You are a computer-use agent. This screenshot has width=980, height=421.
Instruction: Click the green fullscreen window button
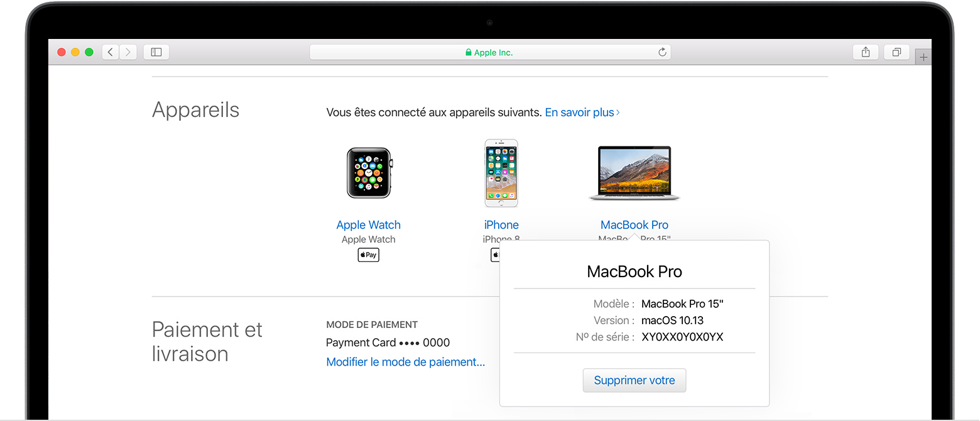(x=89, y=52)
